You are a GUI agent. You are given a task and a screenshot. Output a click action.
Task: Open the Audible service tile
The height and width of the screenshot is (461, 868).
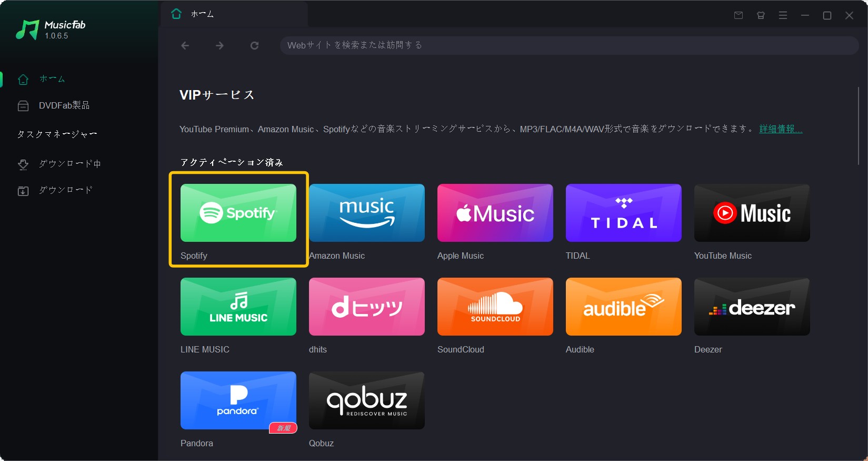coord(624,307)
